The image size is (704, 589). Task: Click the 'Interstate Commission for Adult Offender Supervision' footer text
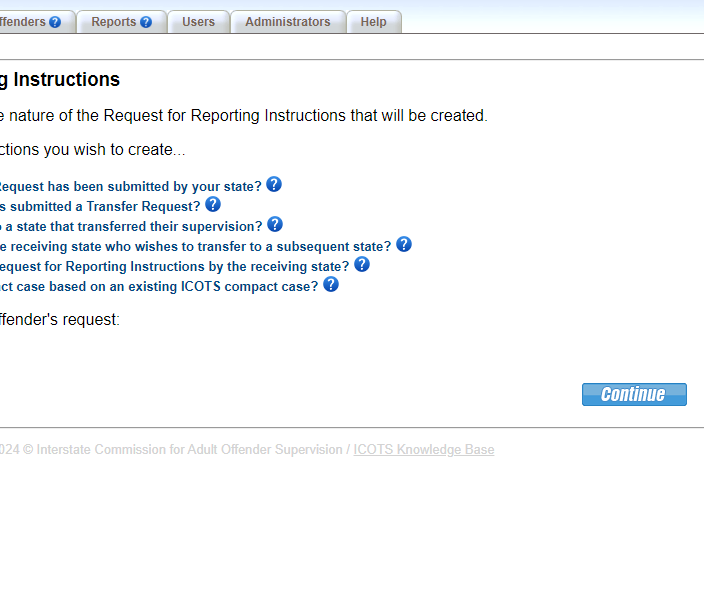pyautogui.click(x=189, y=449)
